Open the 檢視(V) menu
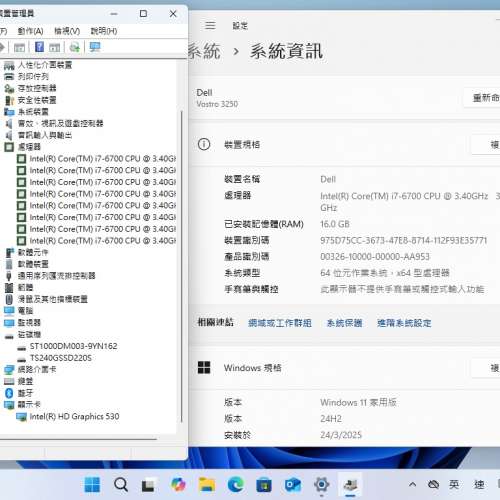This screenshot has height=500, width=500. (x=67, y=31)
